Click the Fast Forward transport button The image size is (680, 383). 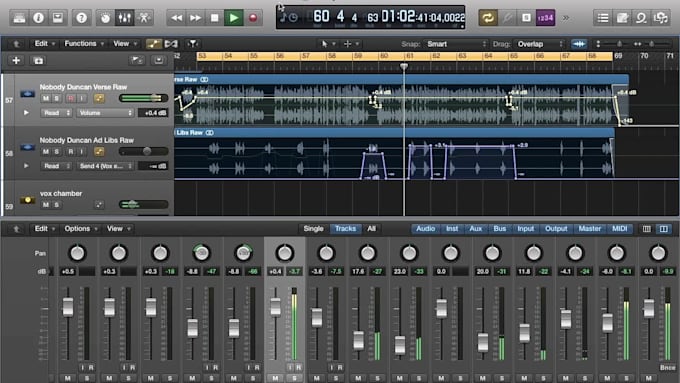point(196,18)
